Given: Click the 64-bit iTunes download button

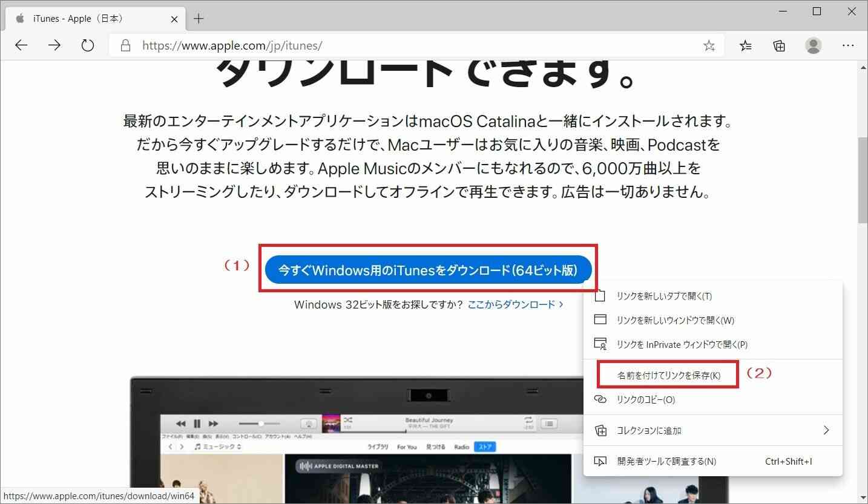Looking at the screenshot, I should 428,270.
